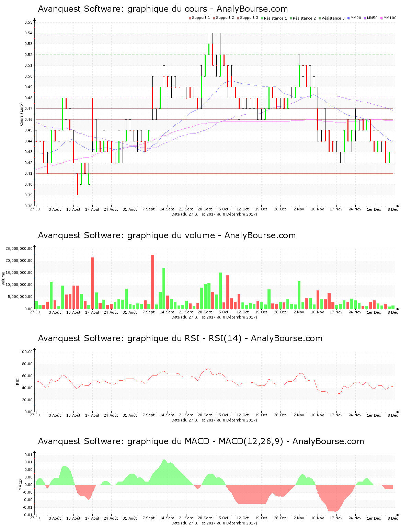Click '8 Déc' on the price chart axis
This screenshot has width=412, height=532.
[393, 209]
